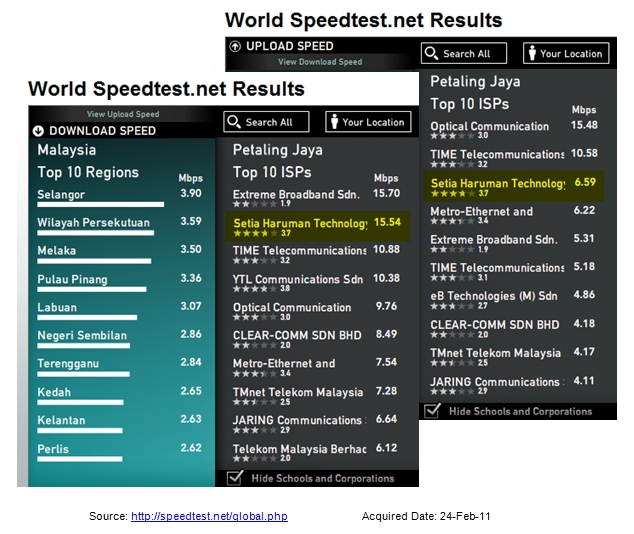Image resolution: width=634 pixels, height=534 pixels.
Task: Select TIME Telecommunications 10.58 in upload list
Action: click(514, 158)
